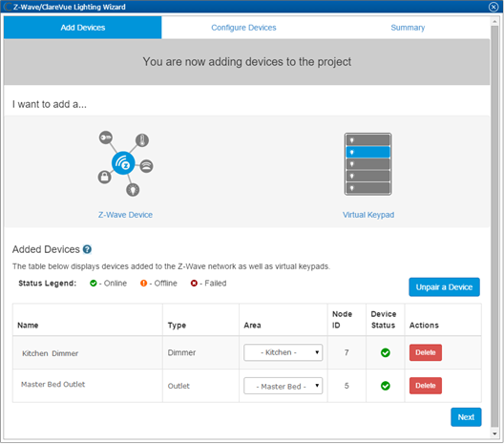
Task: Open the Master Bed area dropdown
Action: 283,386
